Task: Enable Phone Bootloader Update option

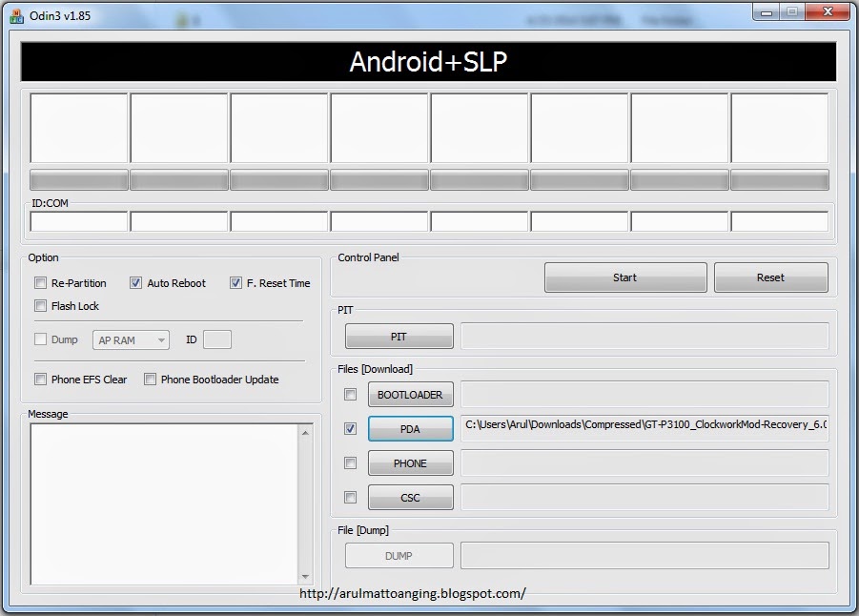Action: [x=150, y=380]
